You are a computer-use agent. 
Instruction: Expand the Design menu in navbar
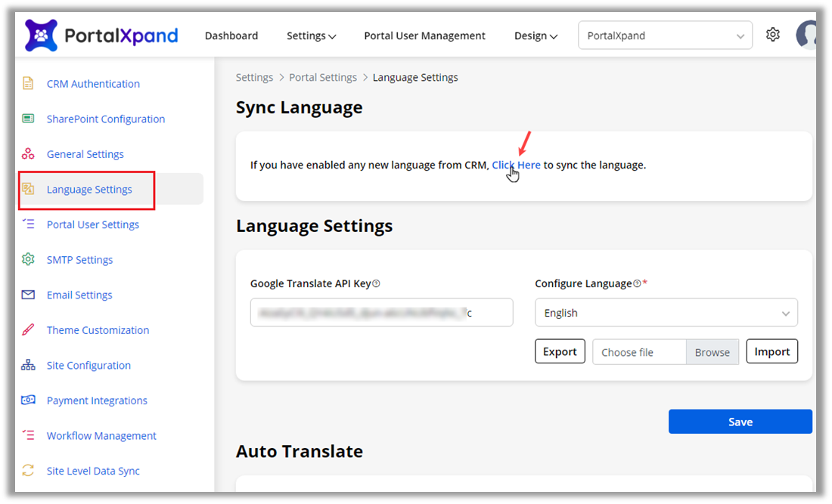536,36
